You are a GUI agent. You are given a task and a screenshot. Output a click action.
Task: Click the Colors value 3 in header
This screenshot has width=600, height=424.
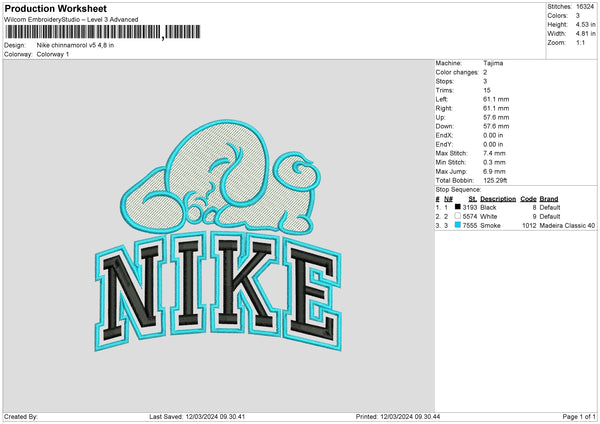pyautogui.click(x=578, y=16)
